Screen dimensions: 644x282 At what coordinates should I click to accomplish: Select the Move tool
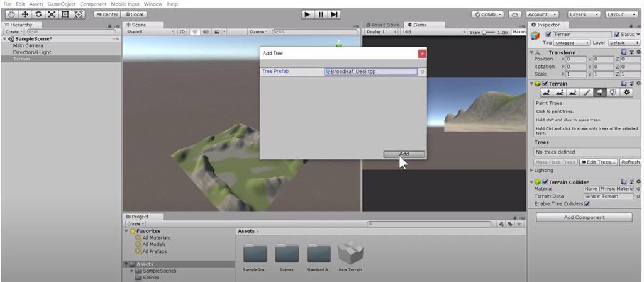click(25, 14)
